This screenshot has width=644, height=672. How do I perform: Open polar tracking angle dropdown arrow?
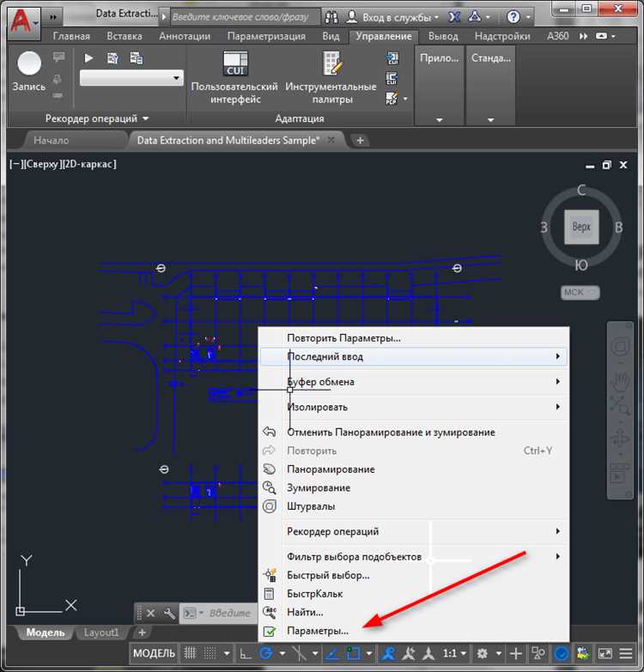click(283, 654)
